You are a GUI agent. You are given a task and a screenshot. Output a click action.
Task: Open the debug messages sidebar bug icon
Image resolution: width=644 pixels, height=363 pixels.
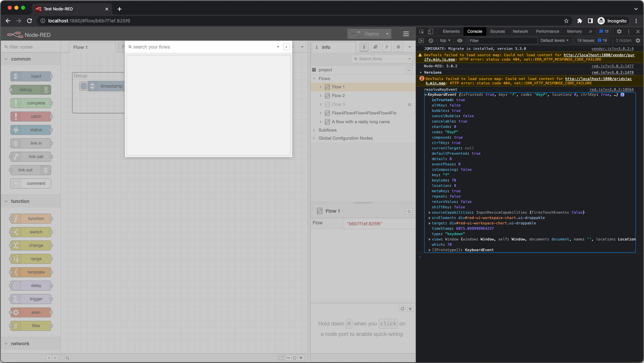point(398,47)
